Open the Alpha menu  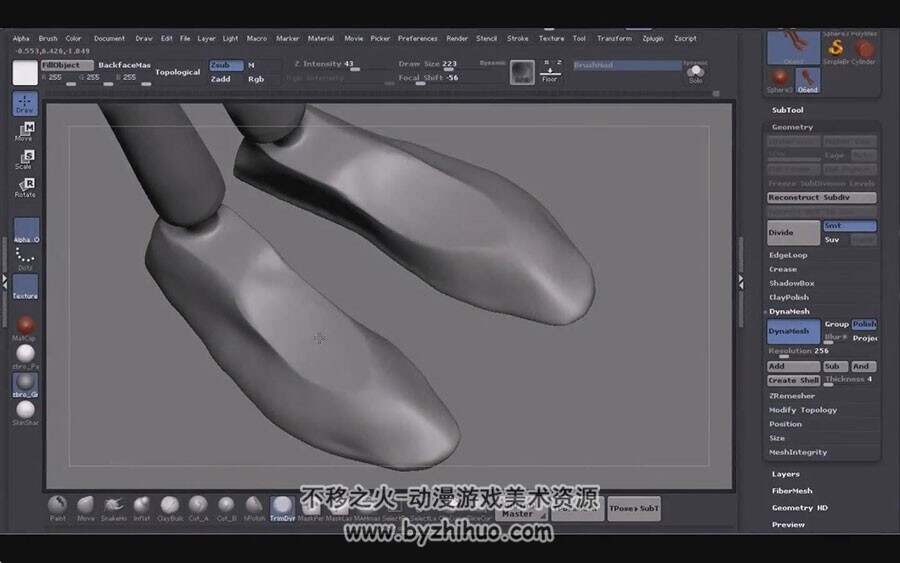(21, 38)
